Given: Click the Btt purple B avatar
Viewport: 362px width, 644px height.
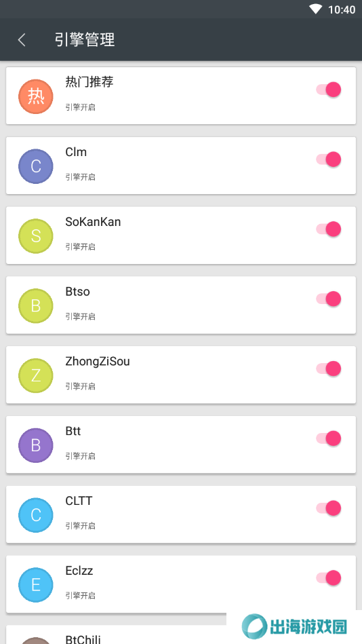Looking at the screenshot, I should (36, 446).
